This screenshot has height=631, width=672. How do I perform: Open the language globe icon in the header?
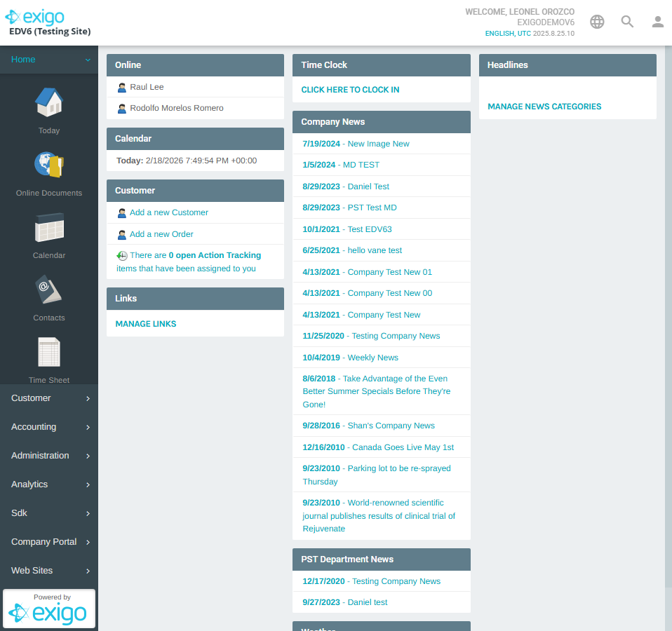click(596, 21)
